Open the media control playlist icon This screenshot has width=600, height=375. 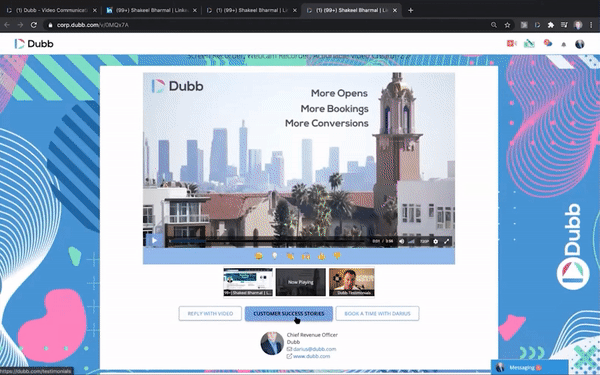click(564, 25)
